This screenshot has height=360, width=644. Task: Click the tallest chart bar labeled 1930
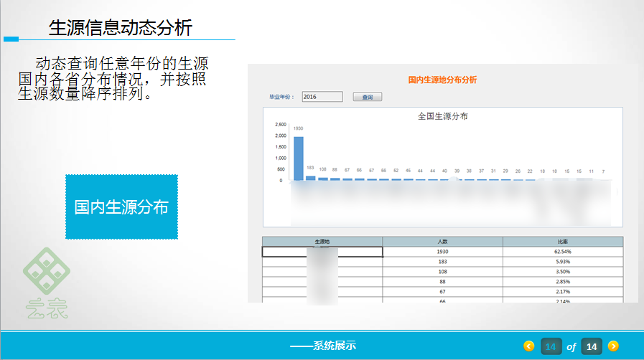299,158
